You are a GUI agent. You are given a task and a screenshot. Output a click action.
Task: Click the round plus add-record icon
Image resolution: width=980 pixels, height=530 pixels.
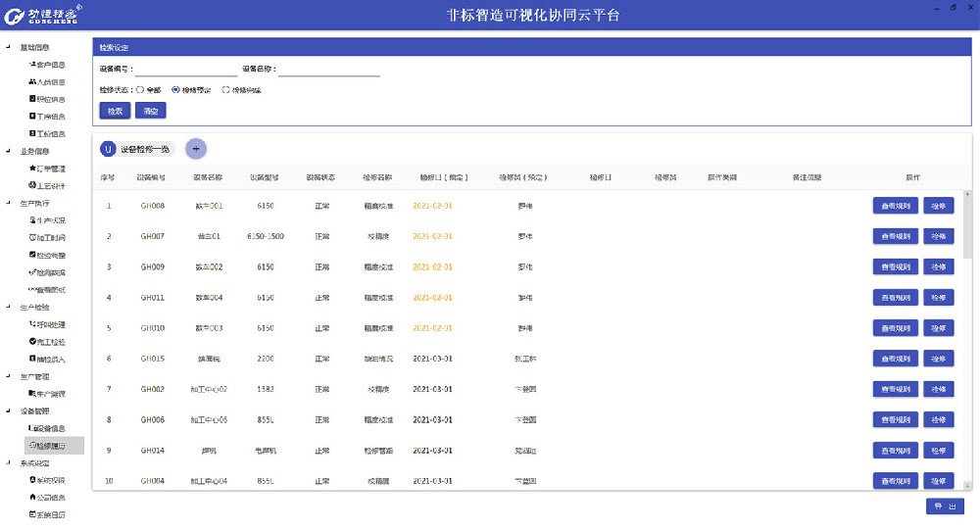click(x=196, y=149)
